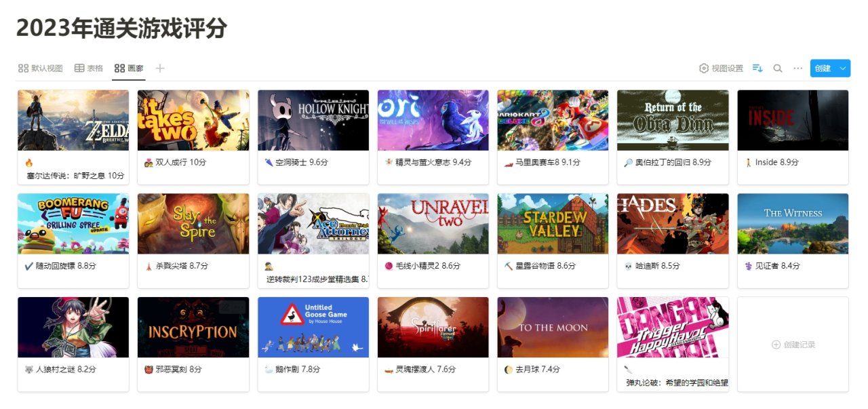Viewport: 868px width, 409px height.
Task: Click title 双人成行 10分
Action: pos(181,163)
